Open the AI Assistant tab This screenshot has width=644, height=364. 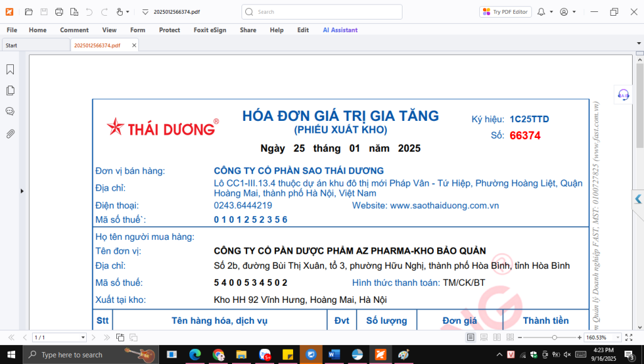point(340,30)
